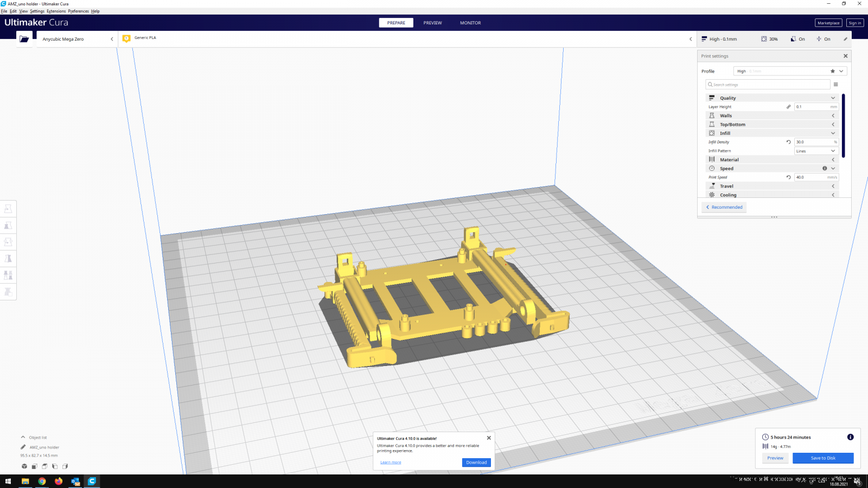Open the settings visibility hamburger menu
The image size is (868, 488).
[x=835, y=85]
